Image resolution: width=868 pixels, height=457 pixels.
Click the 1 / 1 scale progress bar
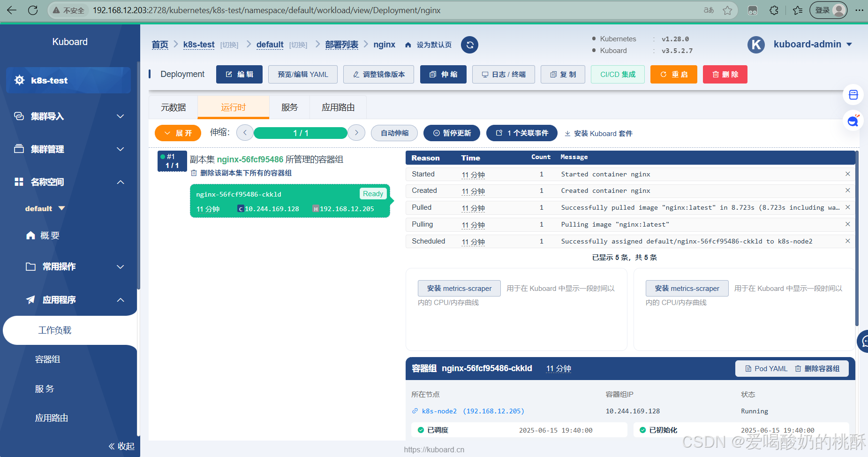301,133
